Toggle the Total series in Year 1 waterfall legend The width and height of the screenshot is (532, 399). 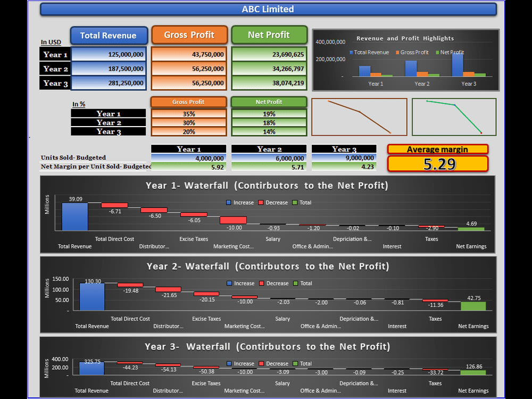tap(294, 202)
